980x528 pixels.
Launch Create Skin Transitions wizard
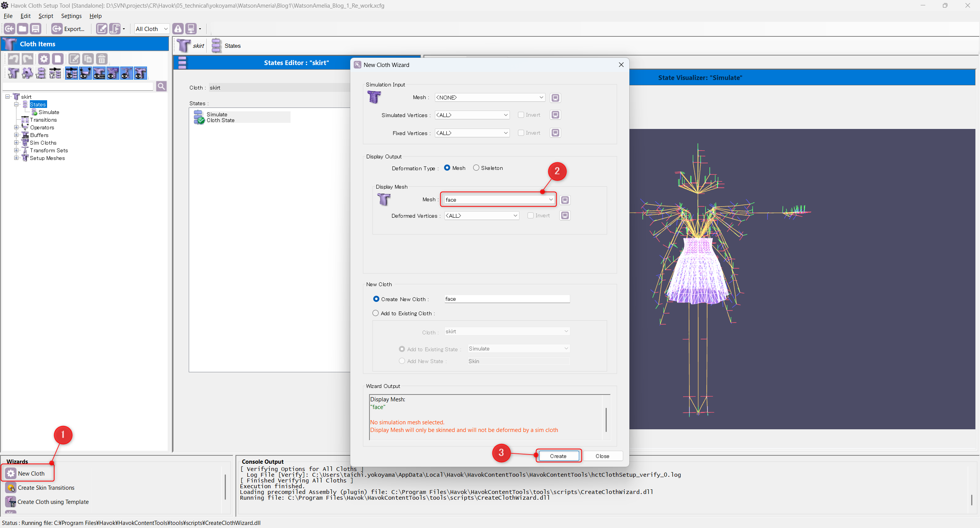[40, 487]
